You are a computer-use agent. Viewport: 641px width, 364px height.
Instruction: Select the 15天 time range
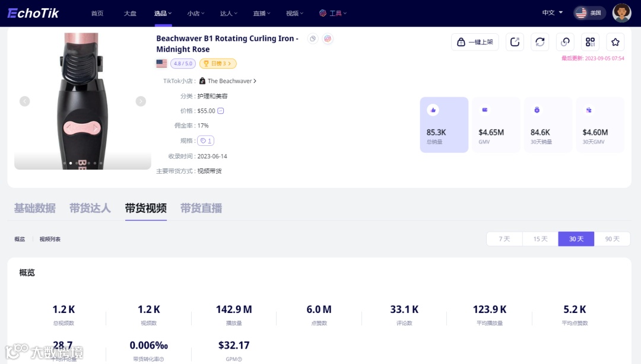click(541, 238)
